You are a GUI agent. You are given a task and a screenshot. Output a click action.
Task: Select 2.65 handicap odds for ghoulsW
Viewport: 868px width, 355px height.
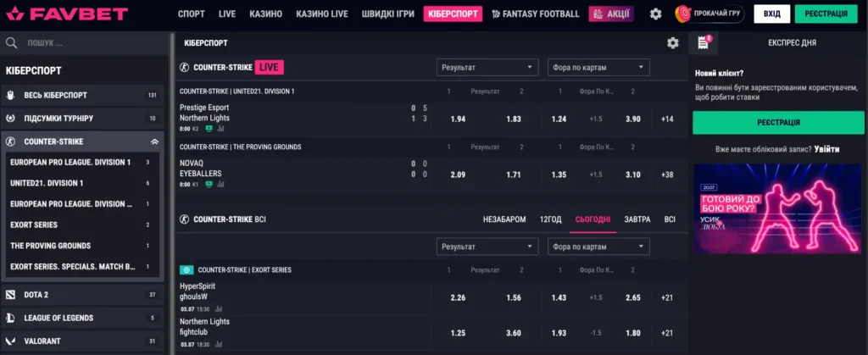coord(632,298)
